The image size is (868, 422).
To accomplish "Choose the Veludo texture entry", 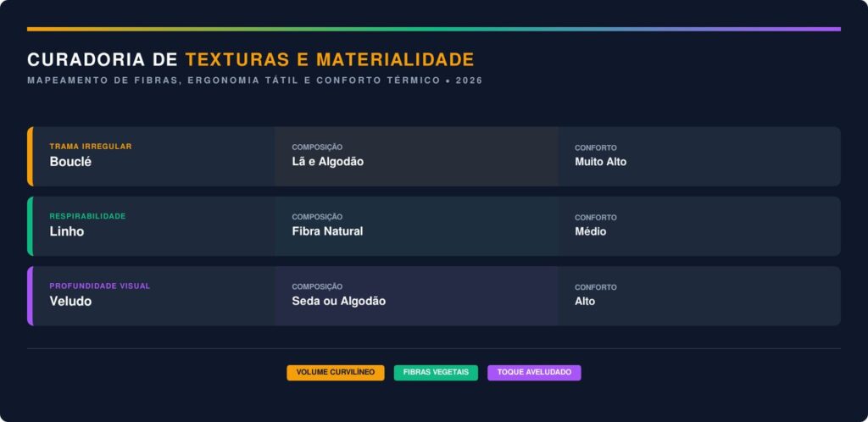I will [x=70, y=301].
